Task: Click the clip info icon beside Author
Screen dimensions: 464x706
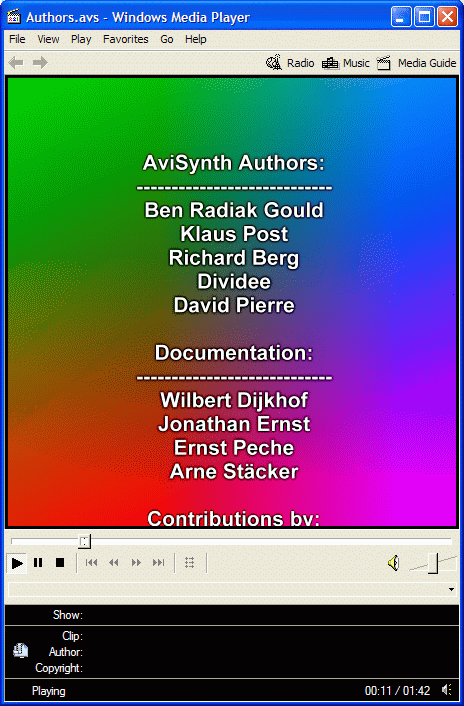Action: click(x=20, y=651)
